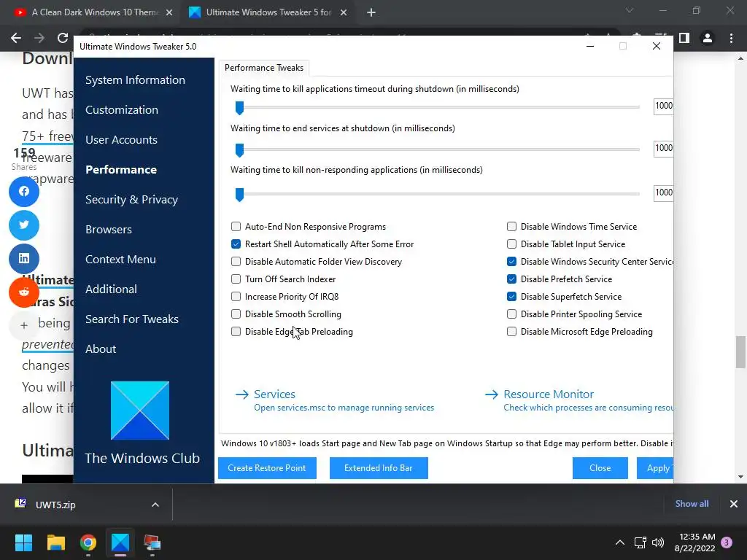Open Chrome side panel icon
This screenshot has height=560, width=747.
[x=684, y=38]
